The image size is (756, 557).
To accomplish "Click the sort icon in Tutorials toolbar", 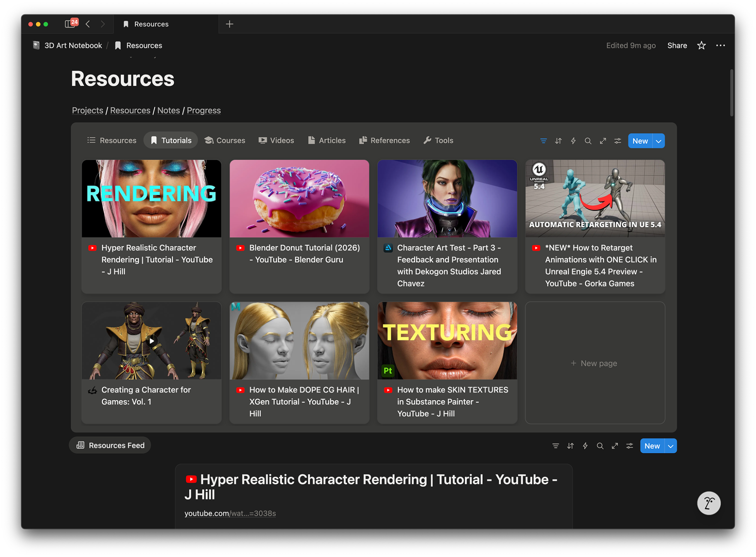I will [558, 141].
